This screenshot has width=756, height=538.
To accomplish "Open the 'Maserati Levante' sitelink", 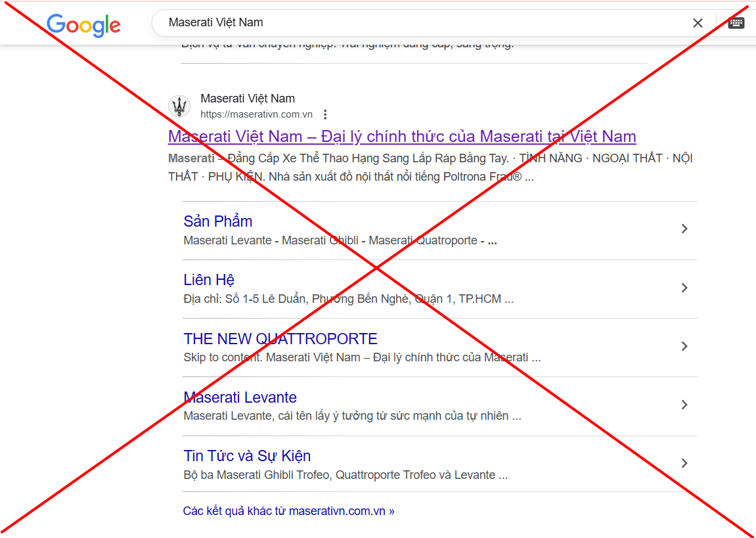I will tap(240, 397).
